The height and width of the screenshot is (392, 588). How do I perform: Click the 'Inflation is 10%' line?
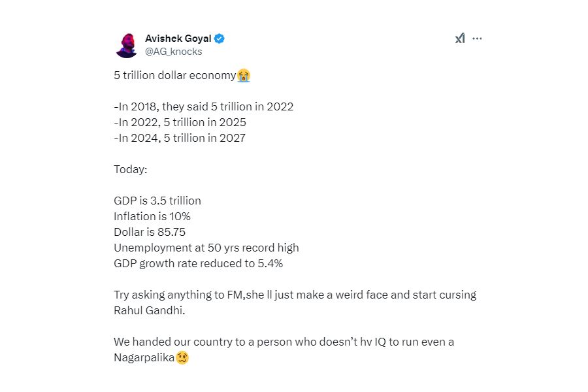(x=152, y=216)
